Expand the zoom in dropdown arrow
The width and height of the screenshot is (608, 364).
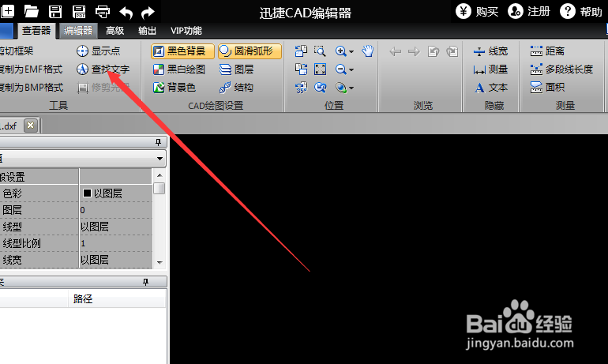(351, 51)
